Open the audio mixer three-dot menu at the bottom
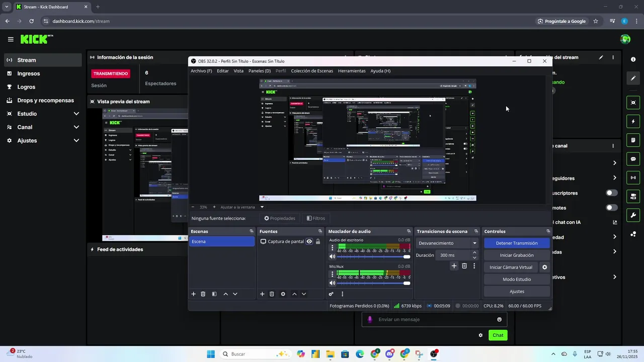The height and width of the screenshot is (362, 644). click(342, 294)
